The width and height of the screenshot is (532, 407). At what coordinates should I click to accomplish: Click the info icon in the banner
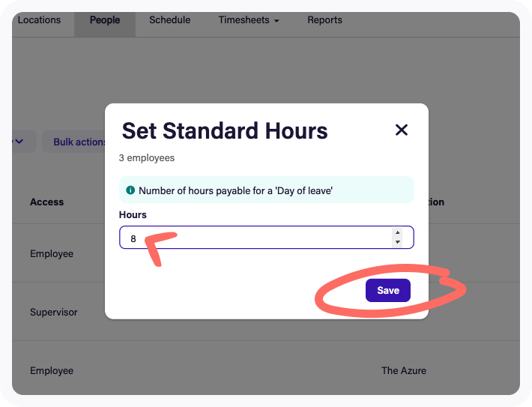tap(130, 191)
